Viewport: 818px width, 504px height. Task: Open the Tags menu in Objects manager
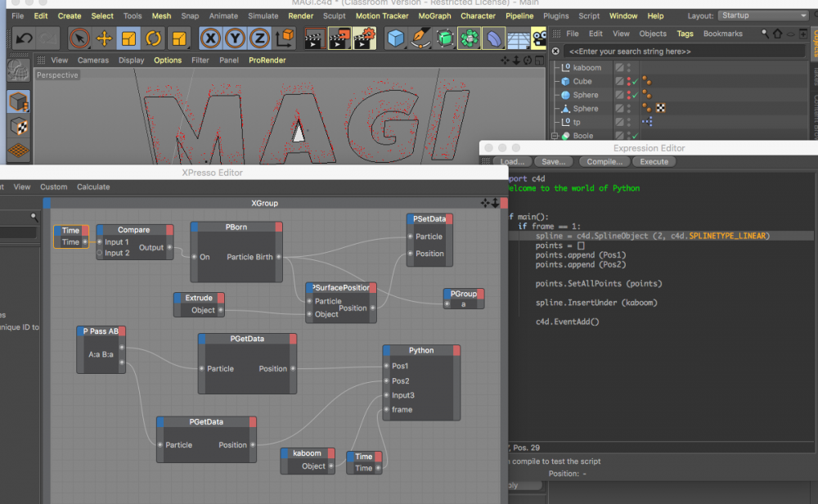pos(685,34)
